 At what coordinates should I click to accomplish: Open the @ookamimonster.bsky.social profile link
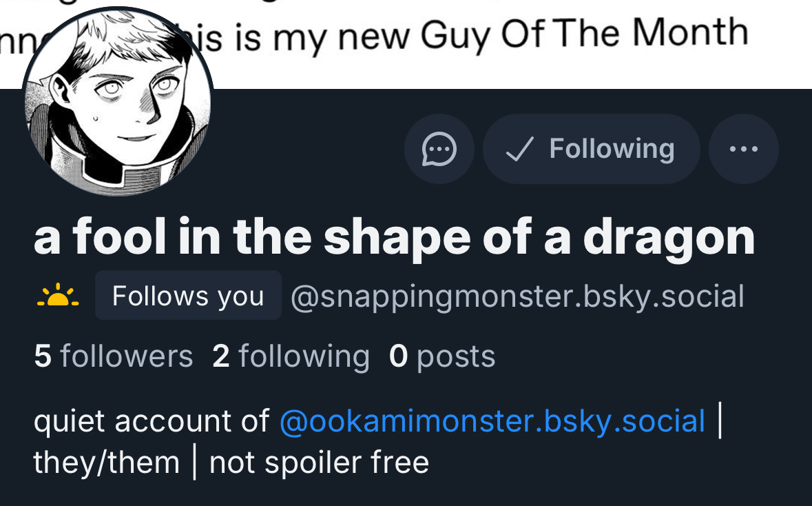pyautogui.click(x=492, y=421)
